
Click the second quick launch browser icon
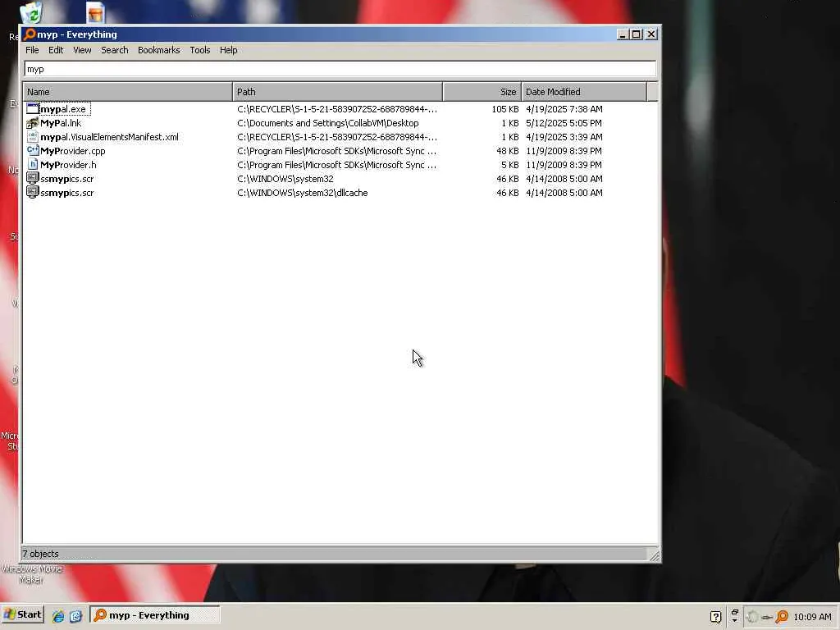click(x=75, y=615)
